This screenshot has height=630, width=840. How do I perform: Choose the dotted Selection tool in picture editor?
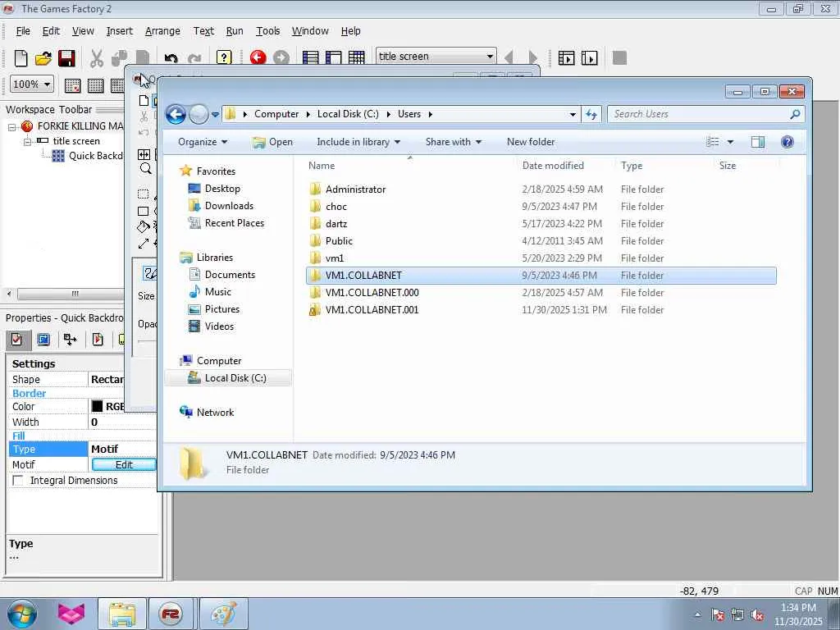(x=143, y=194)
